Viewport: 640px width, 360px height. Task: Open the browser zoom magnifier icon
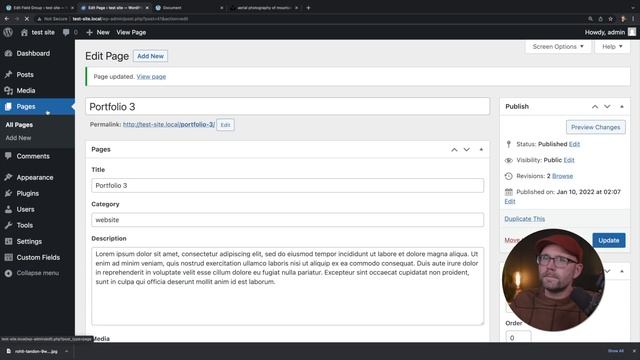coord(590,19)
